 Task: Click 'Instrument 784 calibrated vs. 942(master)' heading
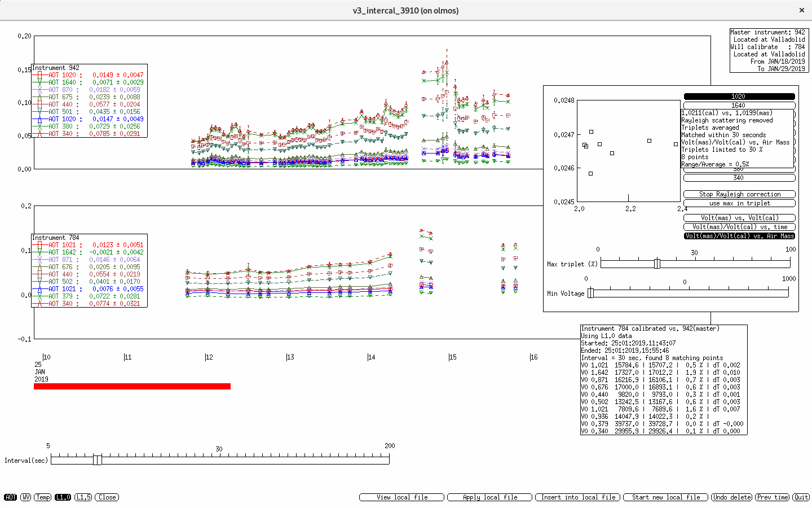point(650,329)
